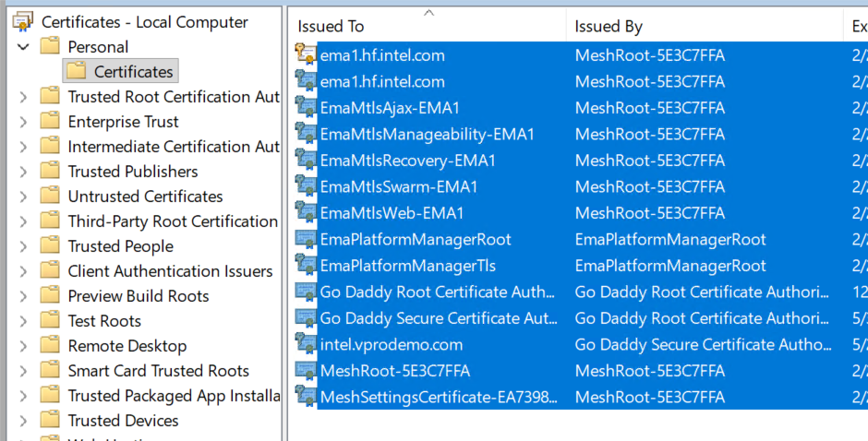The image size is (868, 441).
Task: Click the MeshSettingsCertificate-EA7398 certificate icon
Action: (306, 398)
